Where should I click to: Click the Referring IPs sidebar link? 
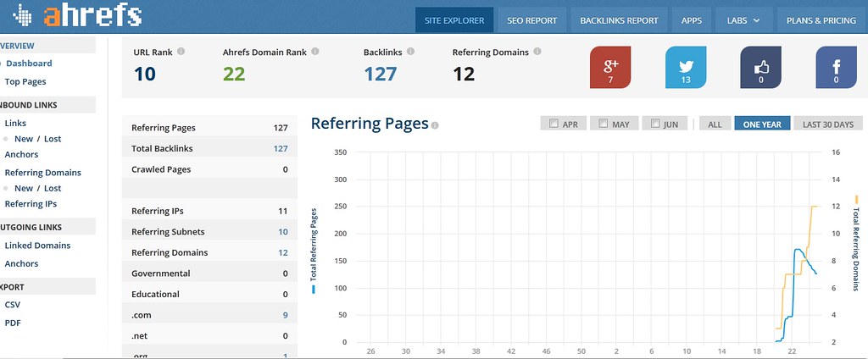(x=30, y=204)
